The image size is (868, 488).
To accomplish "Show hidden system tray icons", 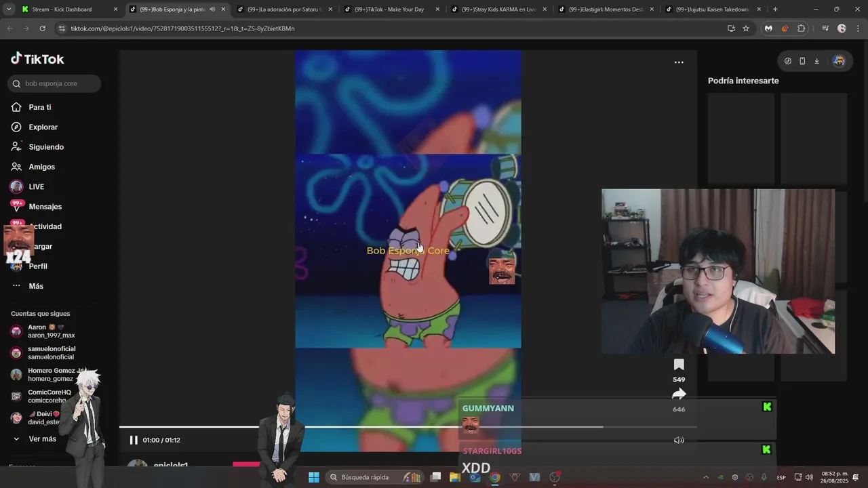I will (705, 477).
